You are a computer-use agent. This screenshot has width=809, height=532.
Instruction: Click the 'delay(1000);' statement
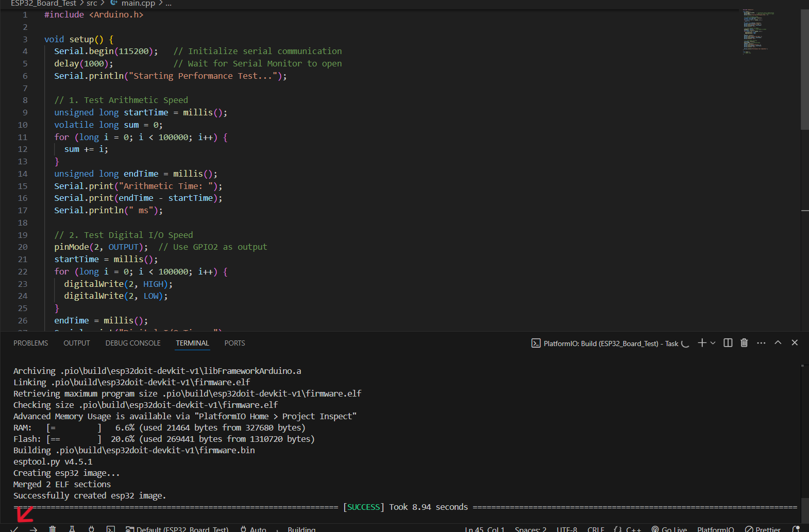pyautogui.click(x=83, y=64)
